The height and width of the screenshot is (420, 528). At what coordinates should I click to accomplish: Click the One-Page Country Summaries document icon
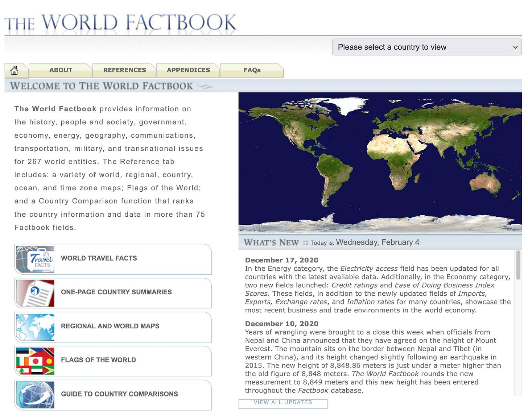point(35,292)
